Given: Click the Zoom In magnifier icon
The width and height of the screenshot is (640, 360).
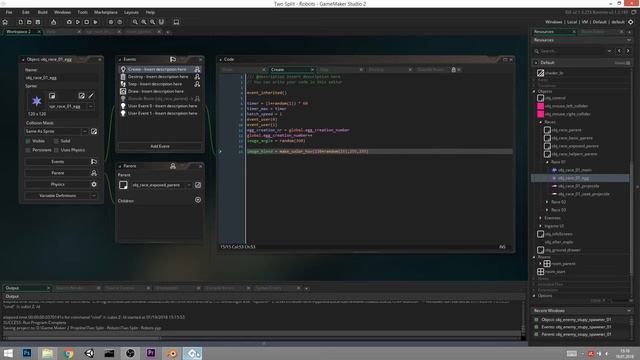Looking at the screenshot, I should pyautogui.click(x=152, y=22).
